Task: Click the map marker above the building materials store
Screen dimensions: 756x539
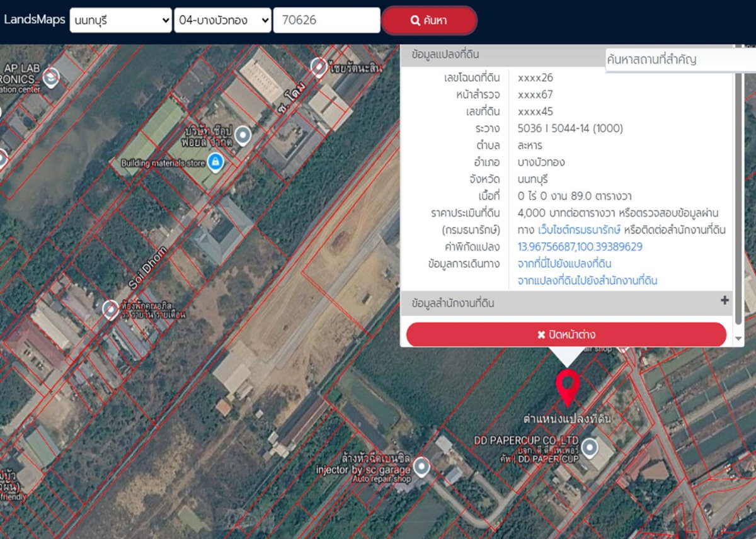Action: (x=243, y=135)
